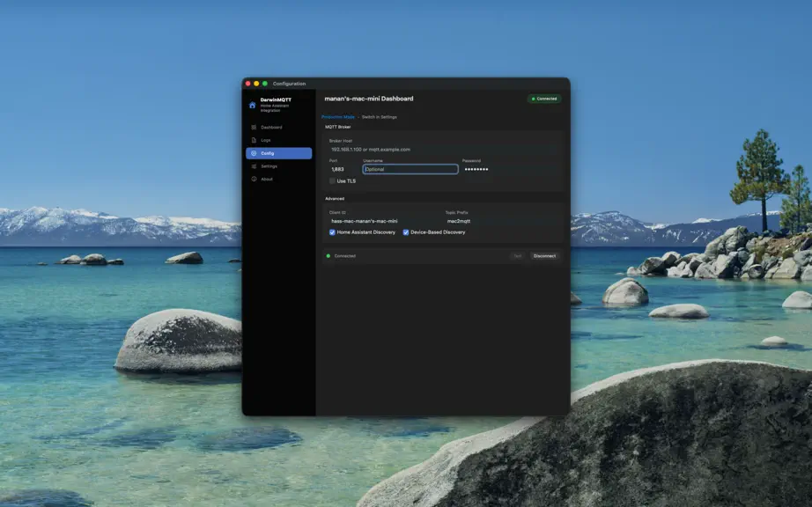Viewport: 812px width, 507px height.
Task: Minimize the window with the yellow button
Action: [256, 84]
